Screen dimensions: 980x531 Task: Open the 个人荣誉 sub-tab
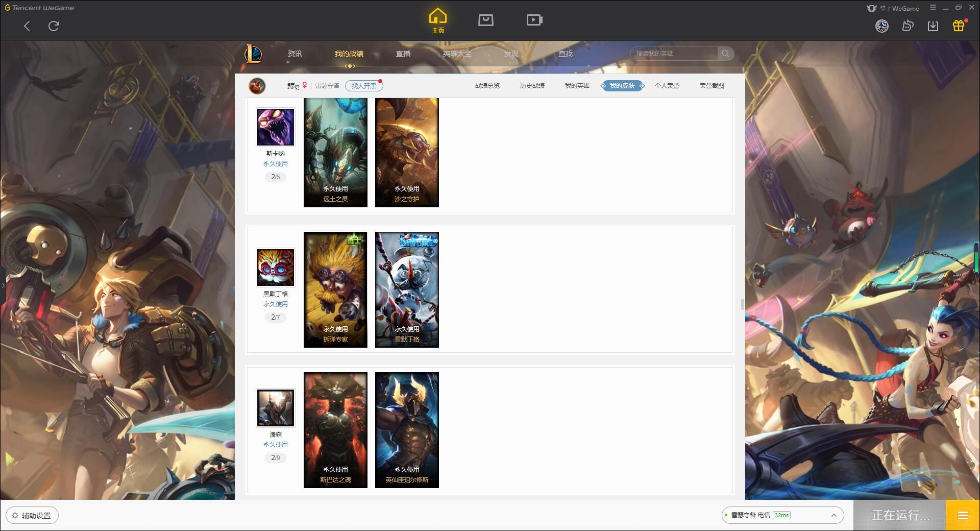click(667, 86)
